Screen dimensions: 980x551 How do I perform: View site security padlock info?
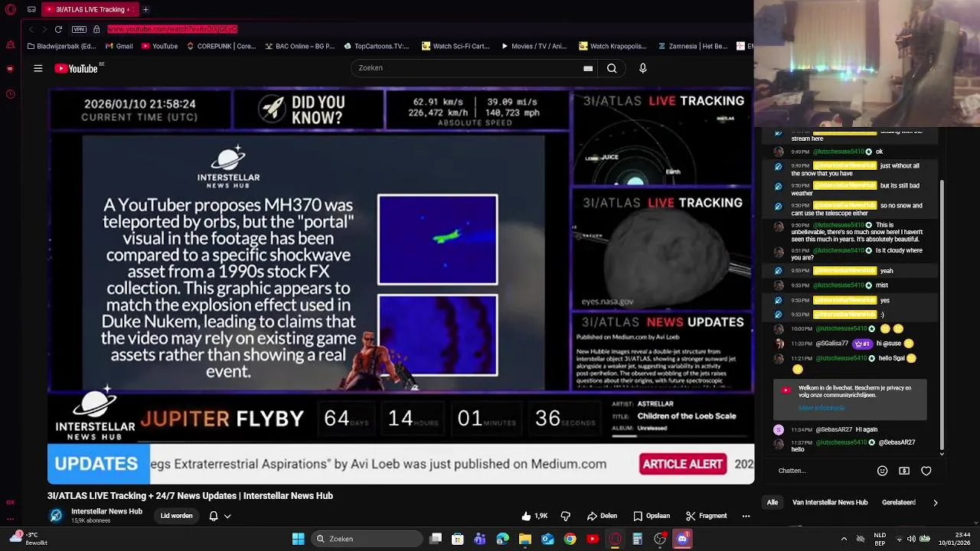point(96,29)
